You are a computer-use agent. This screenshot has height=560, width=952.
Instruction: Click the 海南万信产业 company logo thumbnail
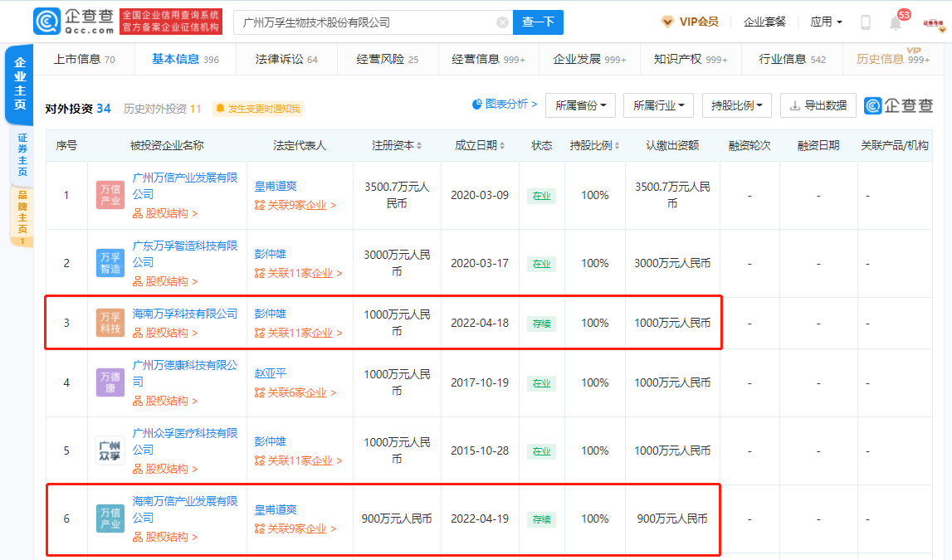point(110,519)
